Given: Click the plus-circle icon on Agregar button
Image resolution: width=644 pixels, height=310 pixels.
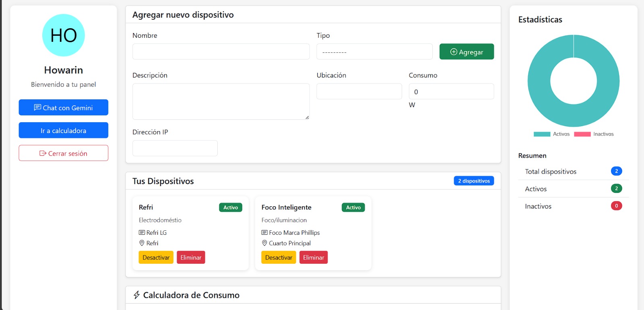Looking at the screenshot, I should tap(454, 52).
